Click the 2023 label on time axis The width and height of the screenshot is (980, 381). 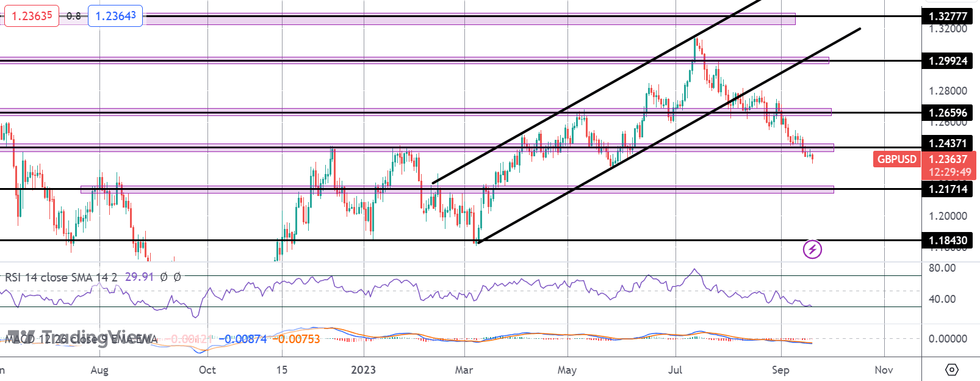point(364,370)
